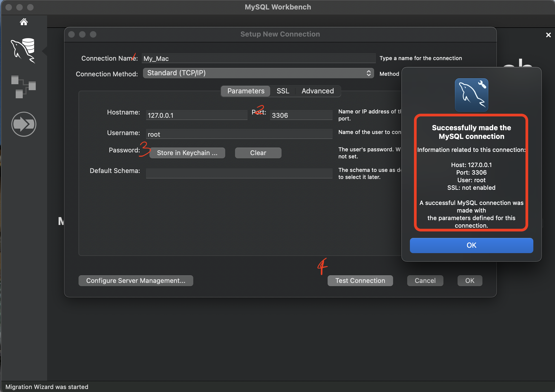Open MySQL connections dolphin sidebar icon
The image size is (555, 392).
pyautogui.click(x=24, y=51)
